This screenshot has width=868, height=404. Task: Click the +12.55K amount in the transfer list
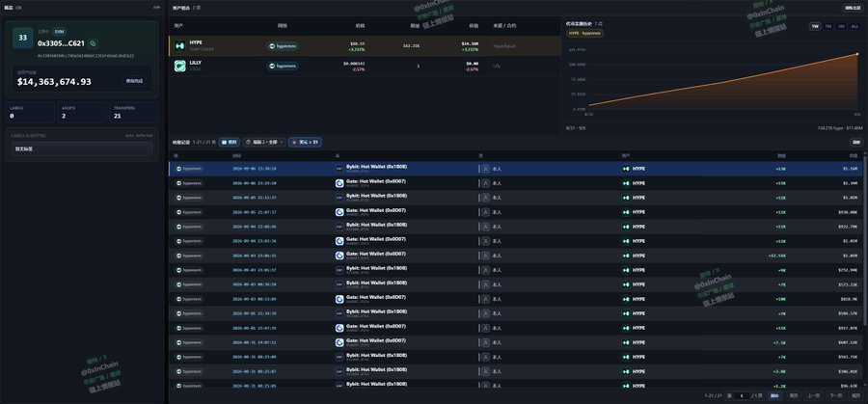click(x=778, y=256)
